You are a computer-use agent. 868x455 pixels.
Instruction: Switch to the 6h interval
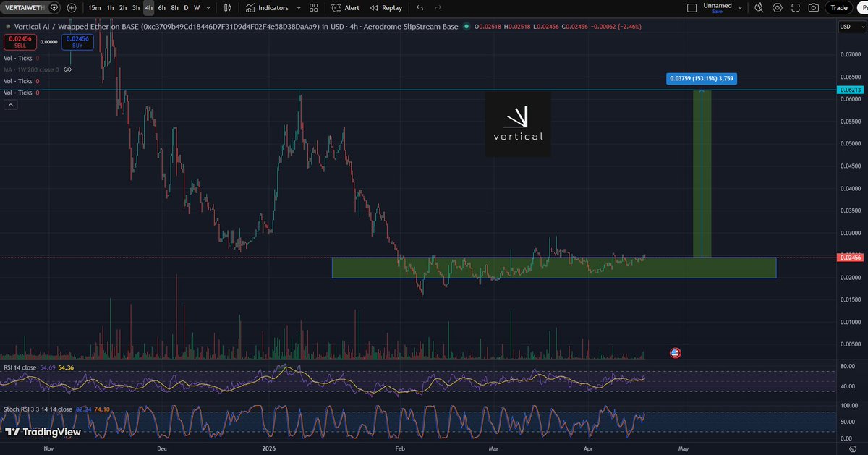pyautogui.click(x=161, y=8)
